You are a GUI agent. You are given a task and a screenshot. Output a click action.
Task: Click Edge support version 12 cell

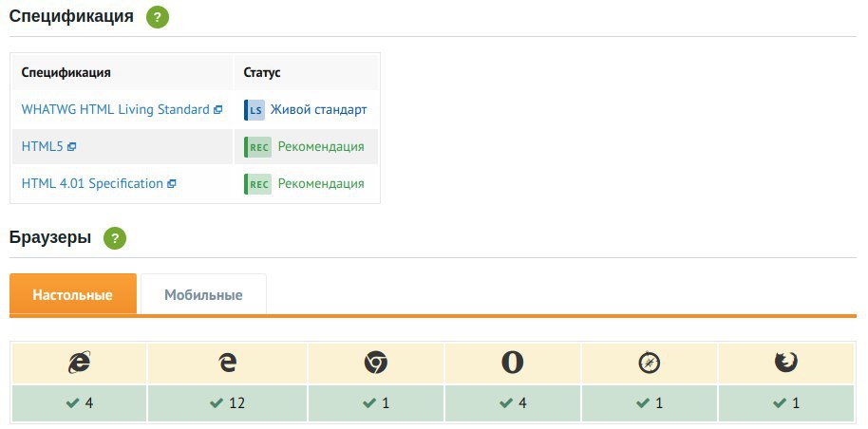(x=228, y=403)
